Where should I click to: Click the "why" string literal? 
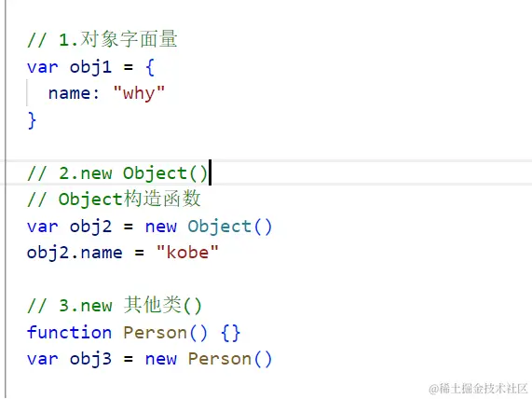[x=139, y=93]
